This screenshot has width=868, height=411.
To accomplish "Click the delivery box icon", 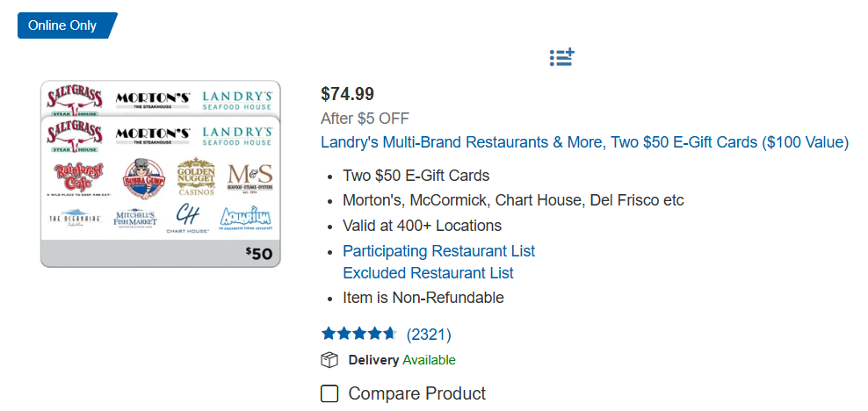I will pos(329,360).
